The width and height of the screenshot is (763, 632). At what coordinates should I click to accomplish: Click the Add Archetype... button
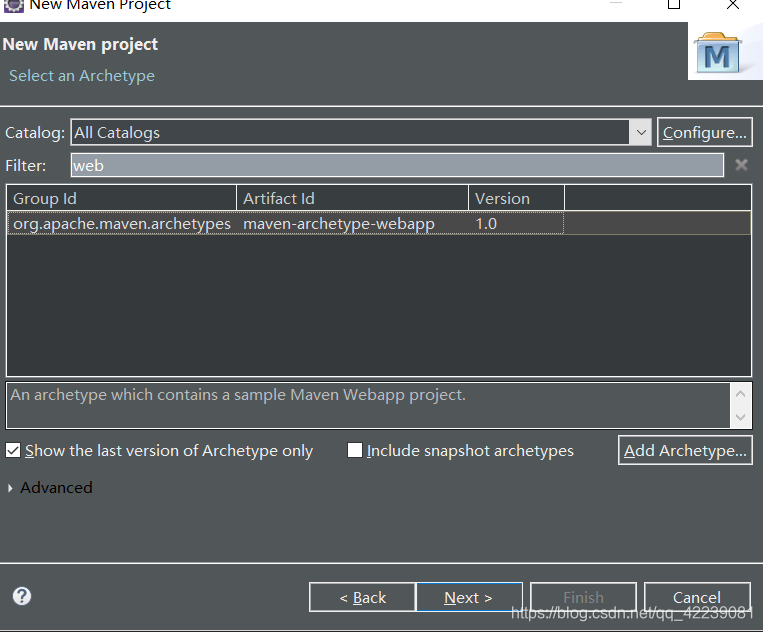click(x=685, y=450)
